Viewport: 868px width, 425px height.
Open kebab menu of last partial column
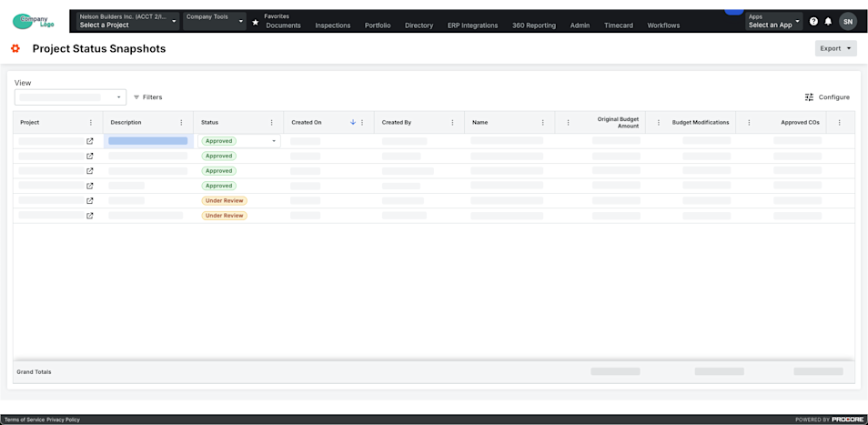pyautogui.click(x=839, y=122)
